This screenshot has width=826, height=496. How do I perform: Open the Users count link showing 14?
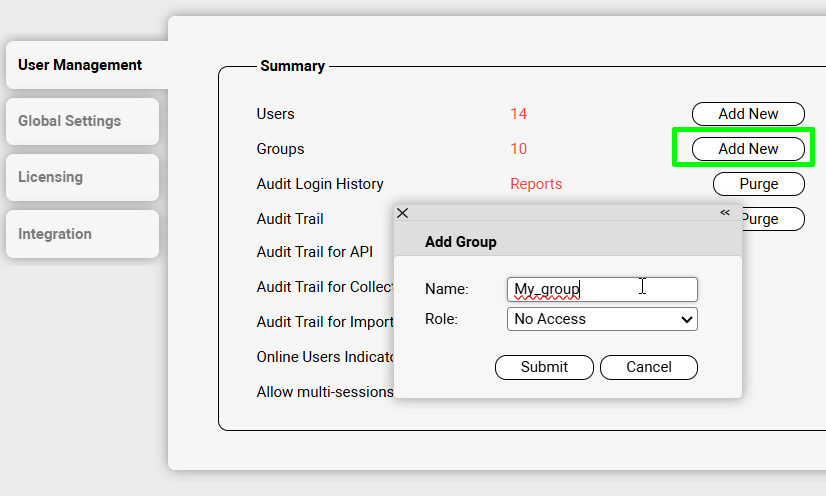click(x=518, y=114)
